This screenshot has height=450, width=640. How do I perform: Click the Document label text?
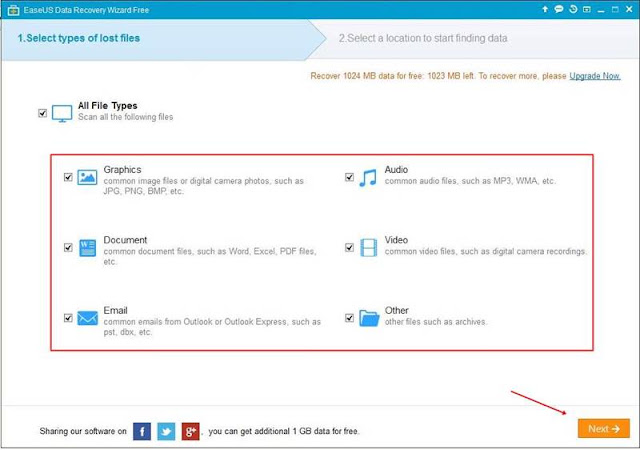tap(125, 240)
